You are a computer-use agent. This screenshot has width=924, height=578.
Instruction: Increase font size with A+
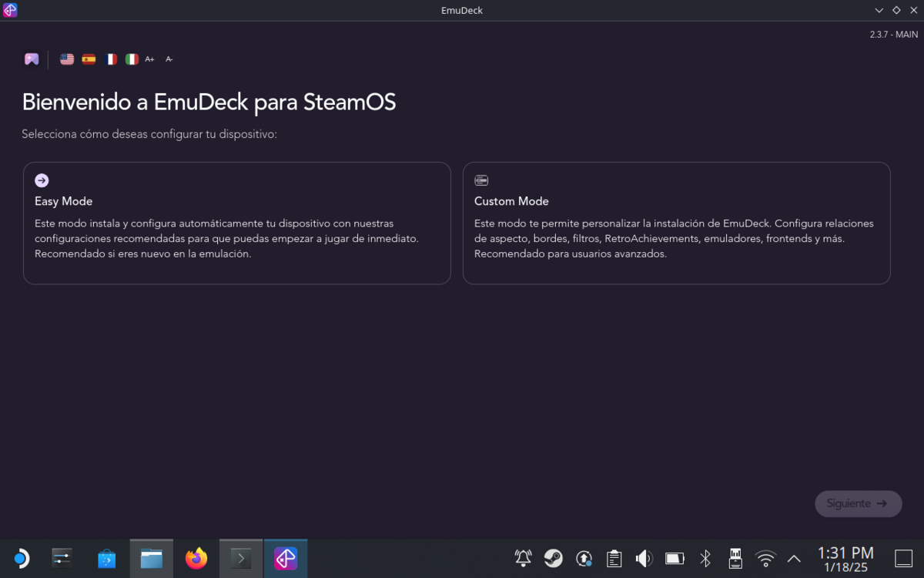[x=150, y=59]
